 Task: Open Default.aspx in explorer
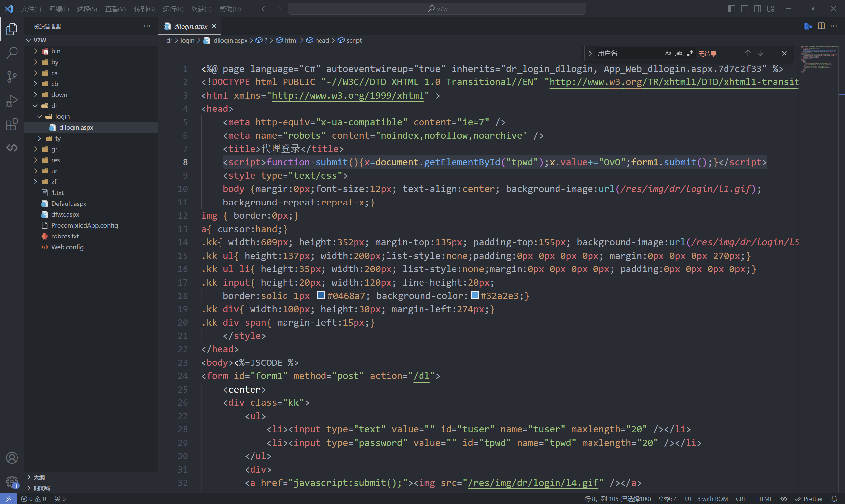91,203
